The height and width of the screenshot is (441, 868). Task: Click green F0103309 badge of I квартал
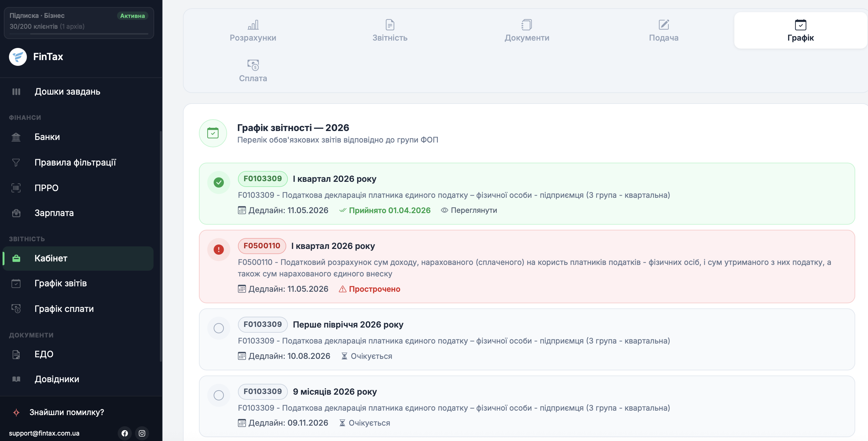[263, 179]
